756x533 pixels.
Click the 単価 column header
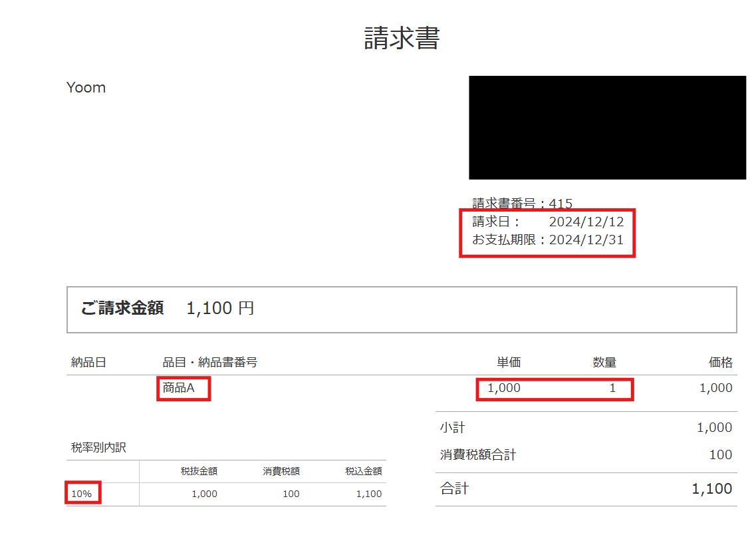point(509,362)
